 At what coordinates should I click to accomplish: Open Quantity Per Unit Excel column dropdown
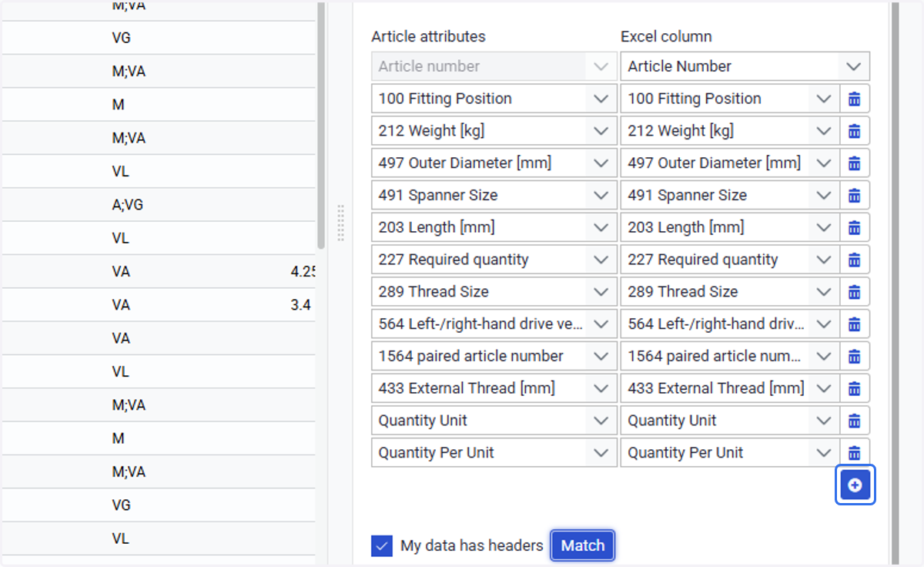click(x=824, y=453)
